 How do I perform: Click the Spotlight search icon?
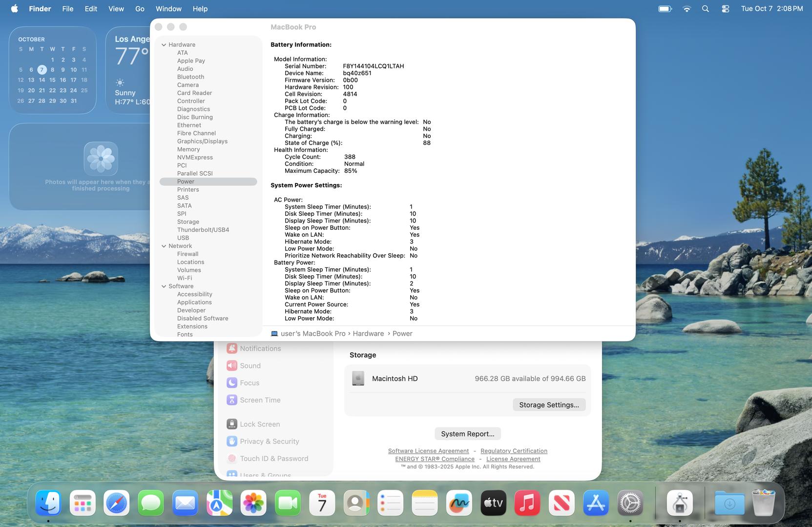pos(706,9)
